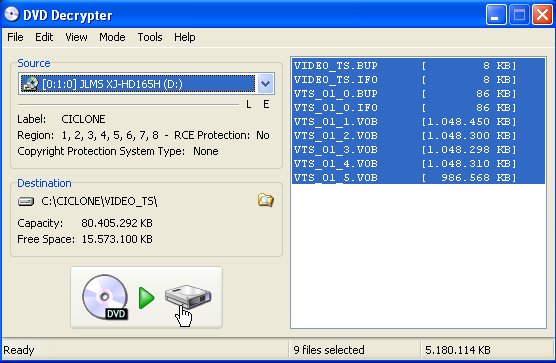The height and width of the screenshot is (363, 556).
Task: Click the DVD Decrypter disc icon in title bar
Action: point(11,15)
